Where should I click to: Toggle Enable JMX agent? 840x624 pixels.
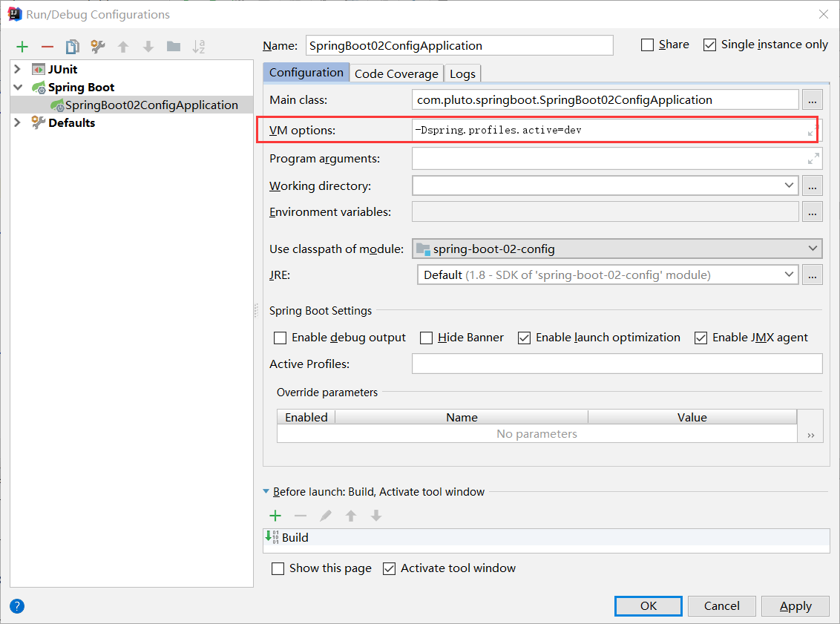(x=700, y=338)
